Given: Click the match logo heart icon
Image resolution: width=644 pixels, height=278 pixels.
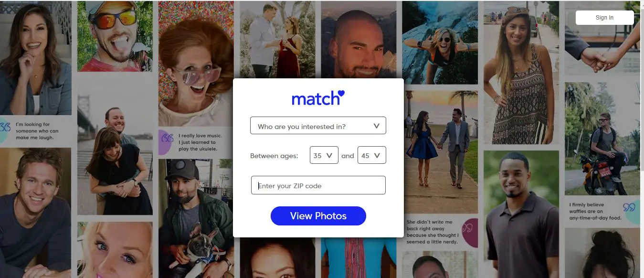Looking at the screenshot, I should [340, 94].
